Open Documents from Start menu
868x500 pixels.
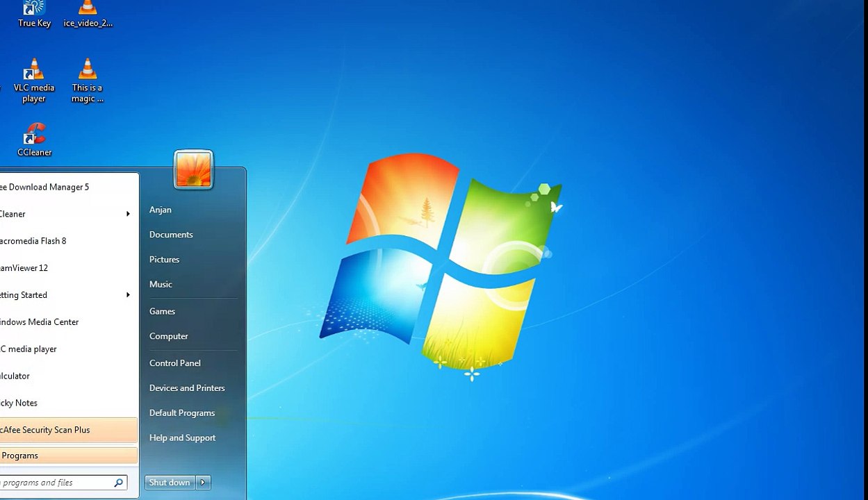171,235
